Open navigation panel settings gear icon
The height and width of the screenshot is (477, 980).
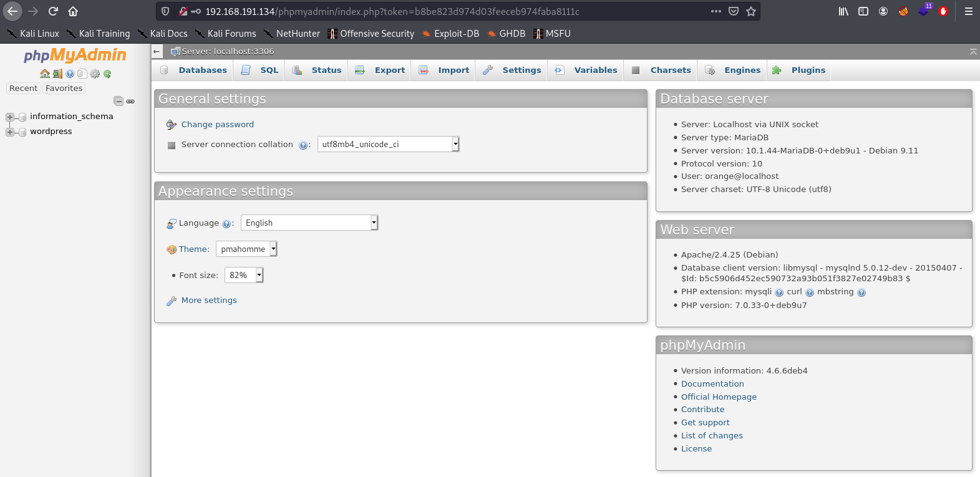pyautogui.click(x=95, y=74)
